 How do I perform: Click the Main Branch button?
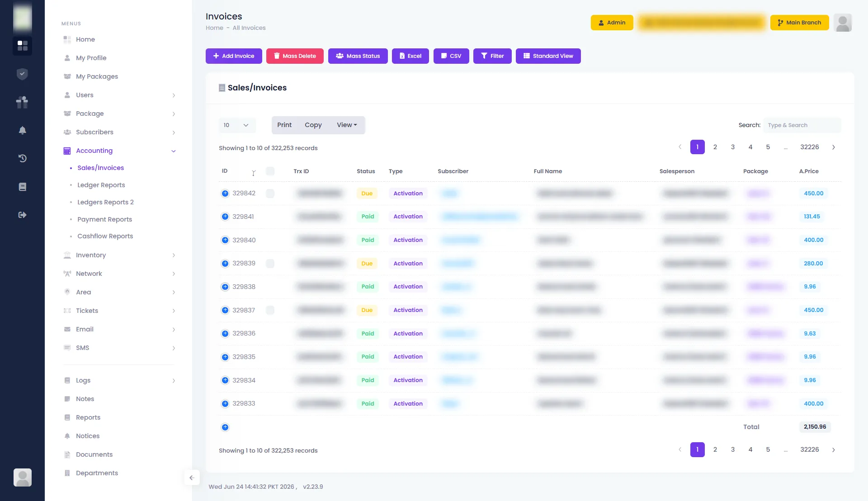[x=799, y=23]
